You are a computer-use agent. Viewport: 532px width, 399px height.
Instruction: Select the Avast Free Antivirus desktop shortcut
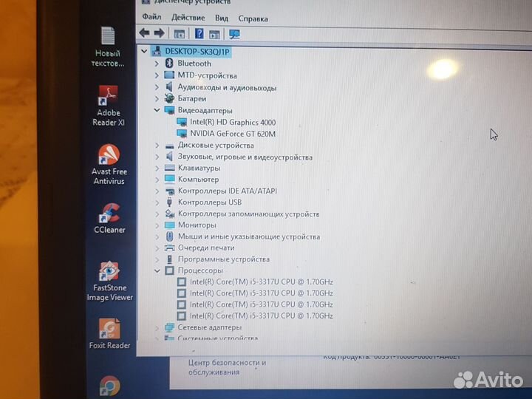coord(109,164)
